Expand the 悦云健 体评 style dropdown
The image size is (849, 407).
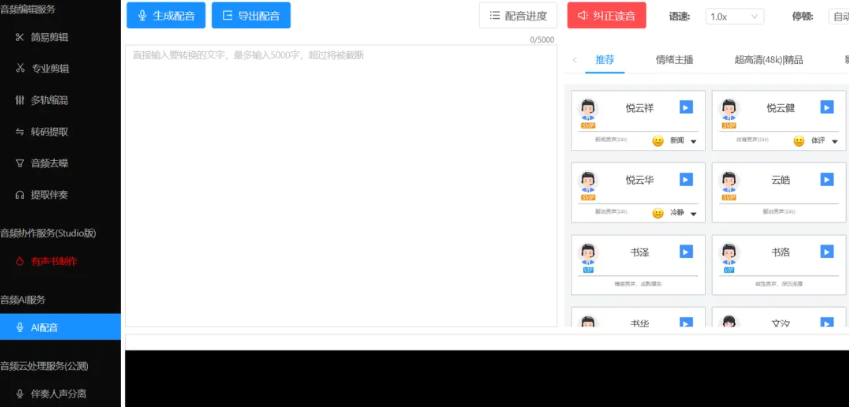coord(834,142)
